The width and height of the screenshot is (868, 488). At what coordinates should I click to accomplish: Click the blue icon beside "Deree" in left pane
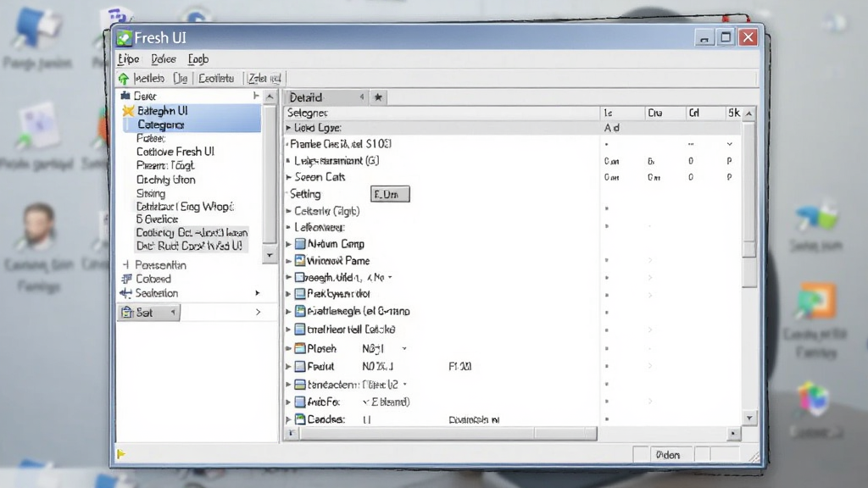click(125, 96)
